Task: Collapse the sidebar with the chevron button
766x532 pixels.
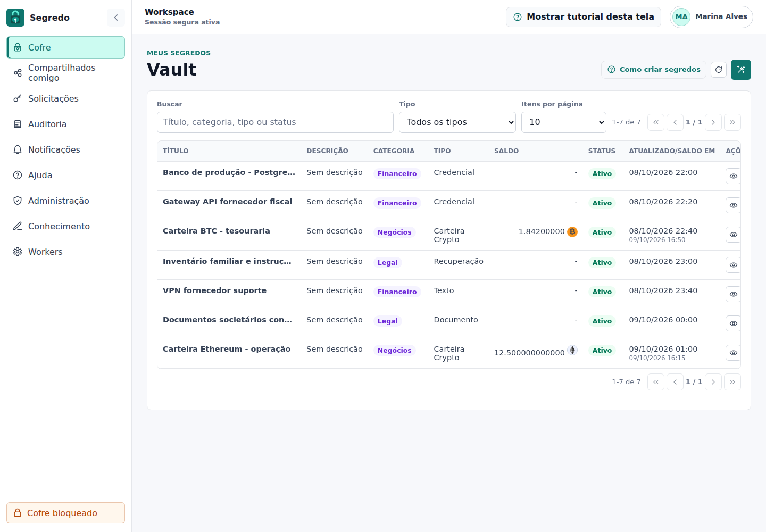Action: [116, 18]
